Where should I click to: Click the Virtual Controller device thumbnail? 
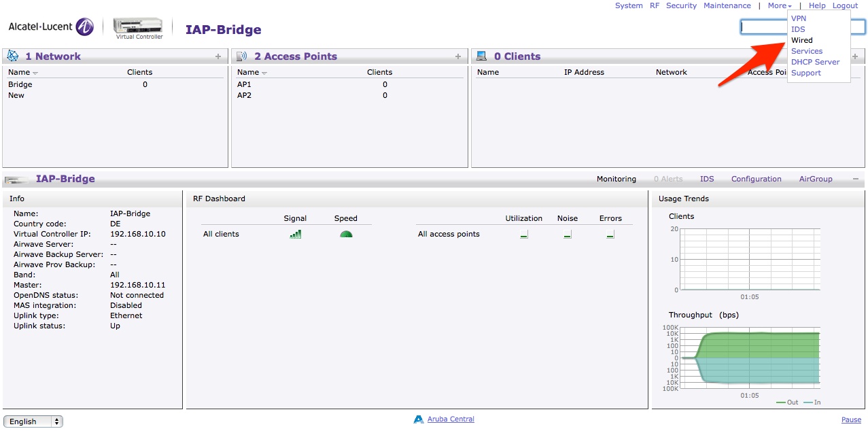click(137, 24)
